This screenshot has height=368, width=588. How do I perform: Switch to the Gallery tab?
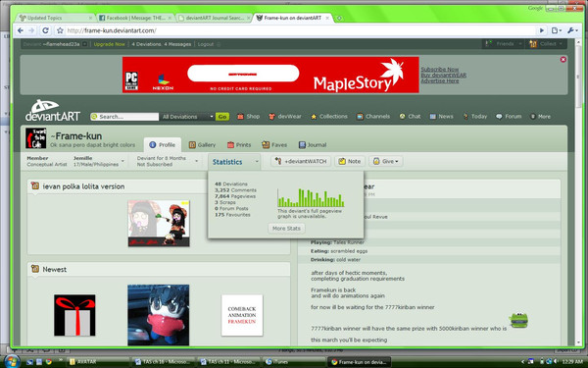(202, 144)
